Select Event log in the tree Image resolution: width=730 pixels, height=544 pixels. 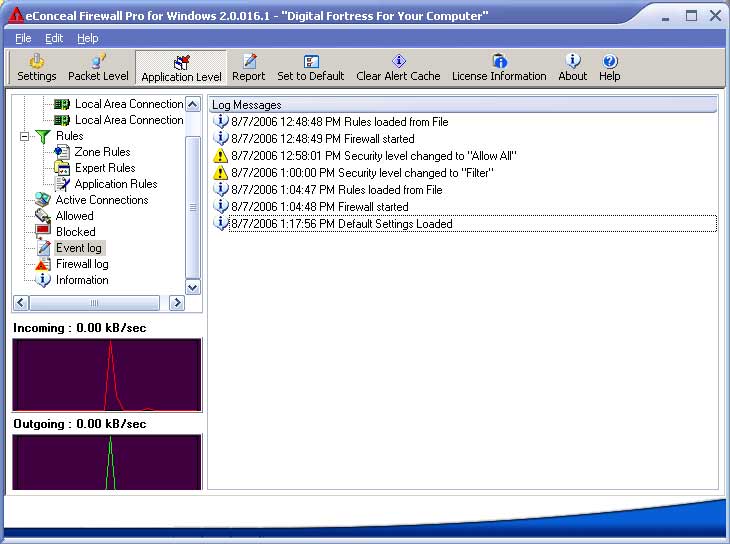pyautogui.click(x=80, y=248)
